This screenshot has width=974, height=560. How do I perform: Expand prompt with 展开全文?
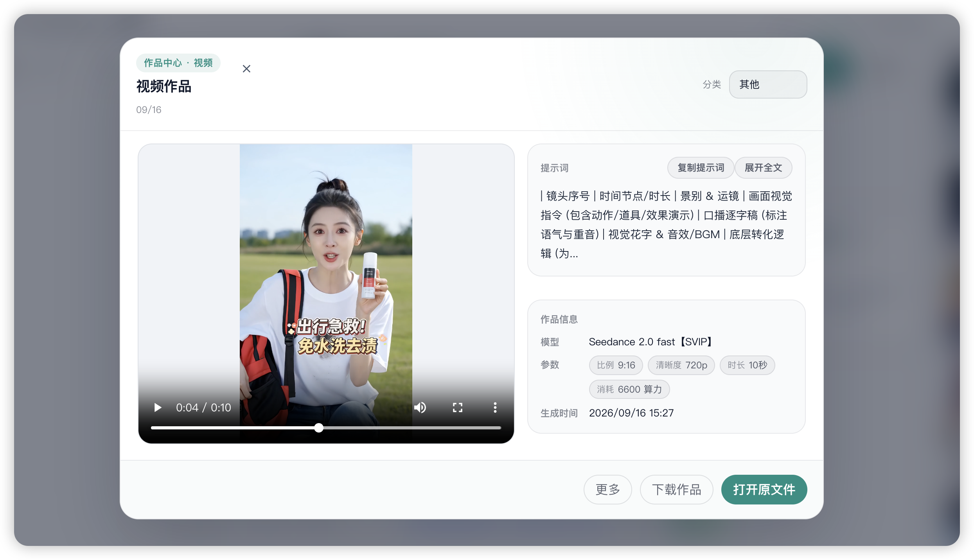click(x=764, y=168)
